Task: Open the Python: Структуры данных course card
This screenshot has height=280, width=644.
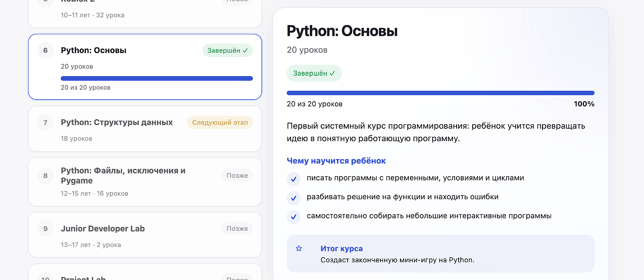Action: click(145, 129)
